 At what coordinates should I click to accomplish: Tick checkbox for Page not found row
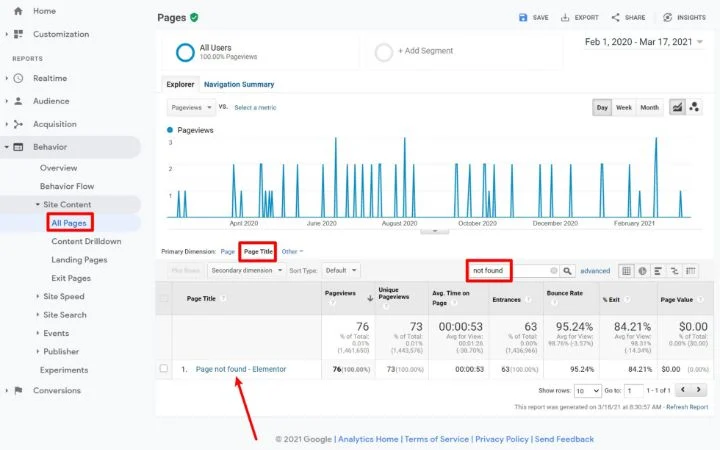click(164, 369)
